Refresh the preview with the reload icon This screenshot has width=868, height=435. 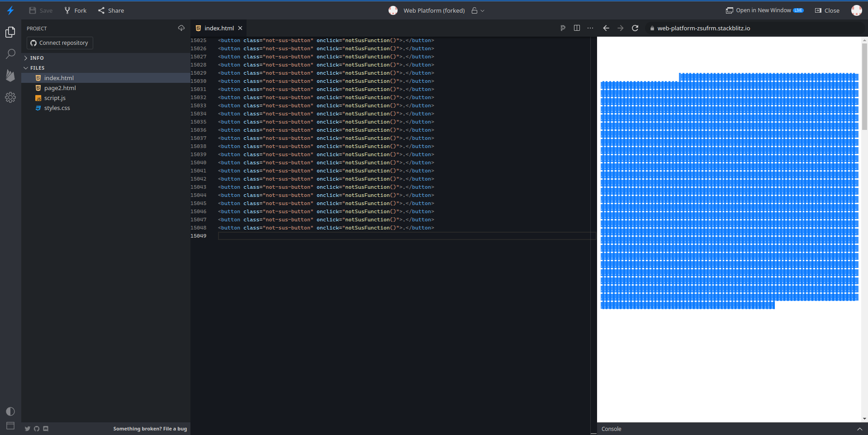point(635,28)
